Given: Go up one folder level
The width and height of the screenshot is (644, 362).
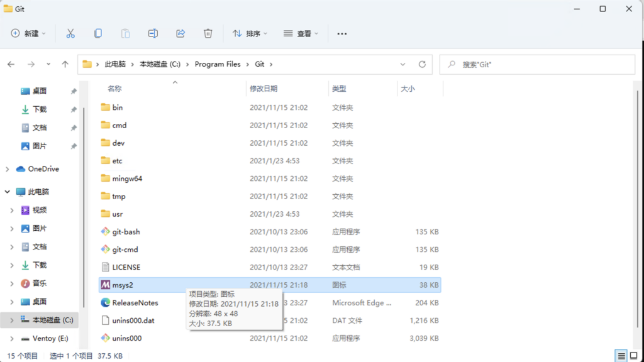Looking at the screenshot, I should (65, 65).
